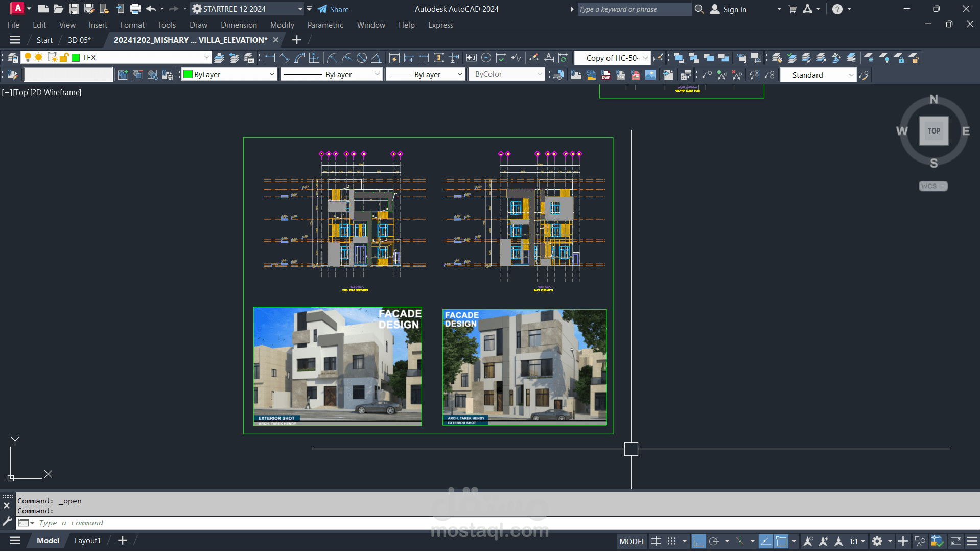The width and height of the screenshot is (980, 552).
Task: Click the viewport label [Top]
Action: [x=21, y=93]
